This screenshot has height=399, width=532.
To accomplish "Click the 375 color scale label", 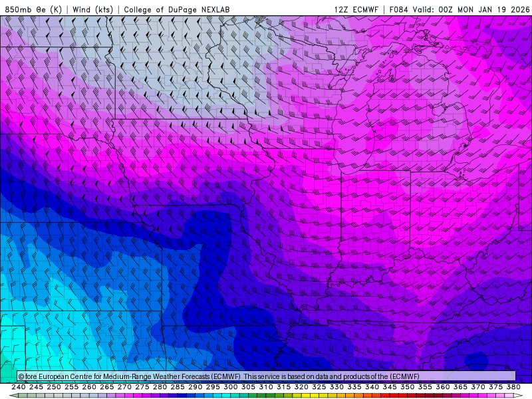I will [x=495, y=387].
